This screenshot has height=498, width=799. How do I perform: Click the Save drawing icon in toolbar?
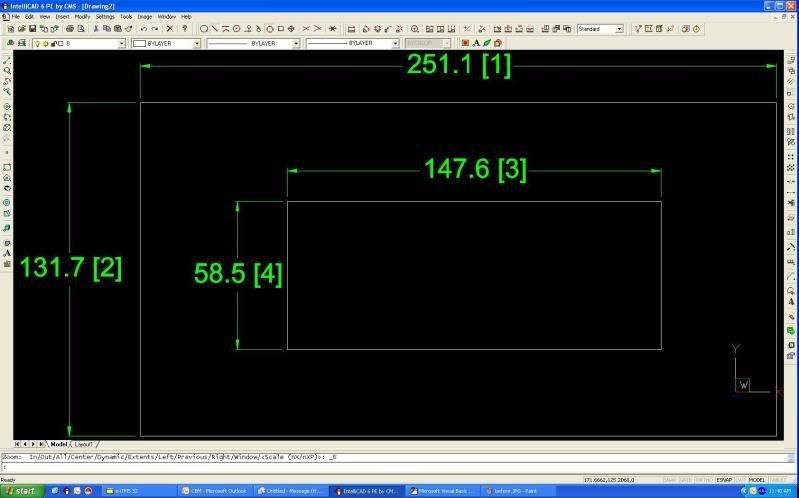[x=33, y=29]
